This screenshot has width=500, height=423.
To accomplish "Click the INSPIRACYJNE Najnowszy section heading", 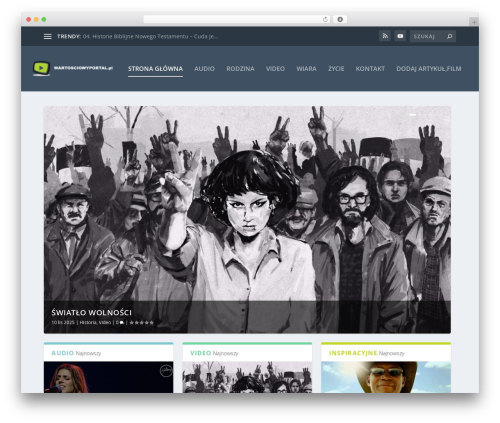I will pyautogui.click(x=366, y=353).
